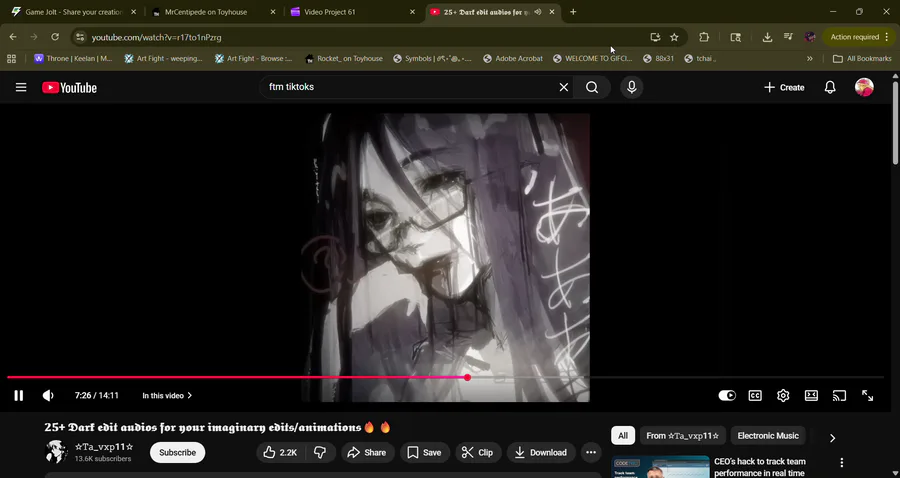Select the Electronic Music filter chip
Image resolution: width=900 pixels, height=478 pixels.
point(768,436)
